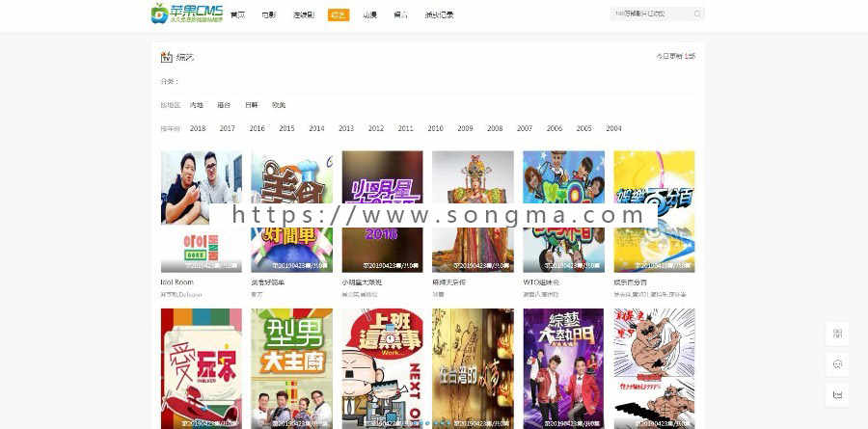The image size is (868, 429).
Task: Filter by year 2008
Action: point(495,128)
